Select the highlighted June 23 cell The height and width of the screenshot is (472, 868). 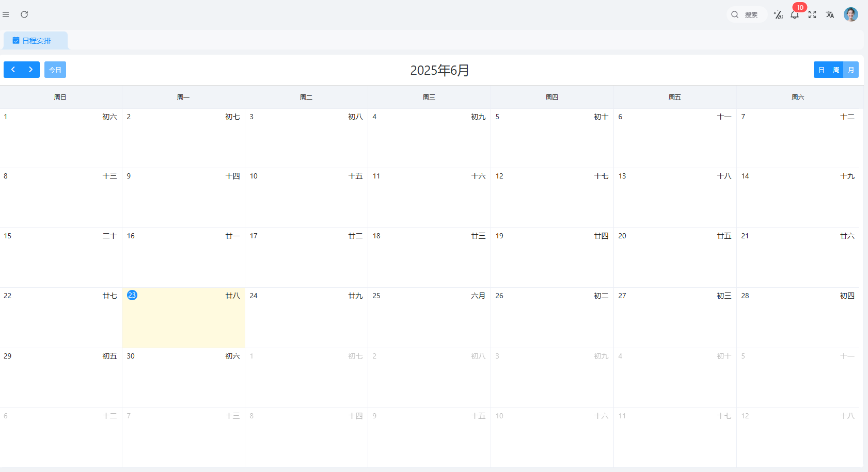pyautogui.click(x=183, y=317)
